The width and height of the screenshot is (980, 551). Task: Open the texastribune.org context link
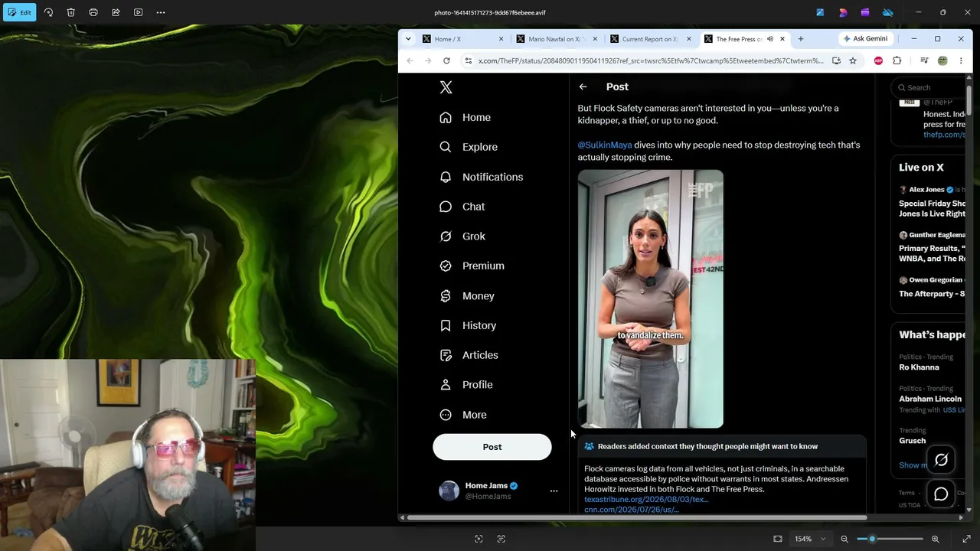[x=646, y=500]
